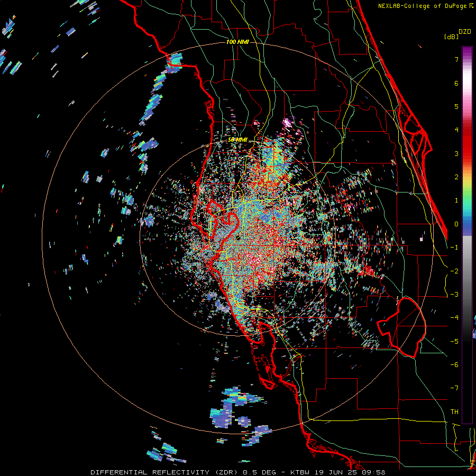This screenshot has width=476, height=476.
Task: Pick the -4 dB scale label
Action: [x=454, y=318]
